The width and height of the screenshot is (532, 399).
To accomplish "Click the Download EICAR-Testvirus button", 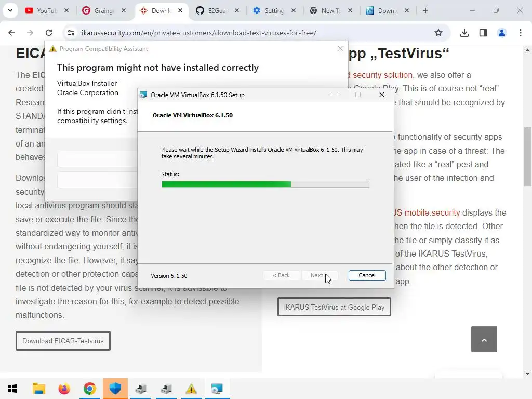I will click(63, 341).
